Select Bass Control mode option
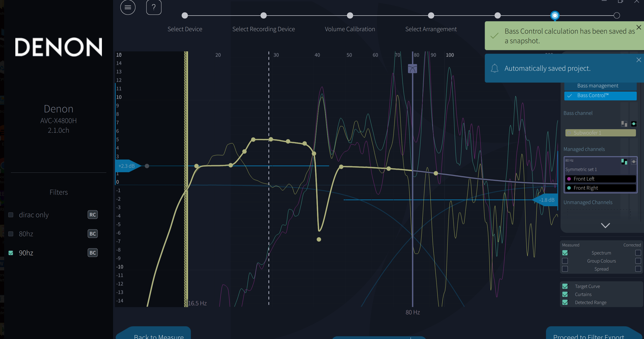This screenshot has height=339, width=644. tap(600, 95)
